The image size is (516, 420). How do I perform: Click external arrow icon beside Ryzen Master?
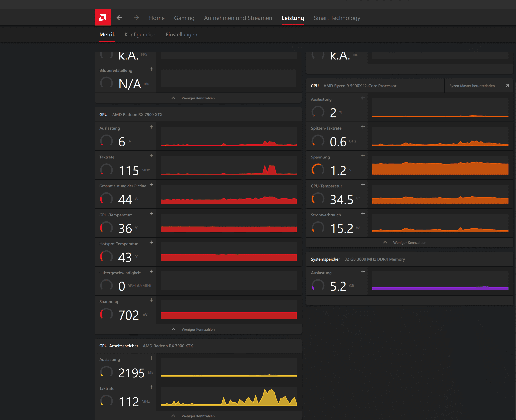click(507, 86)
